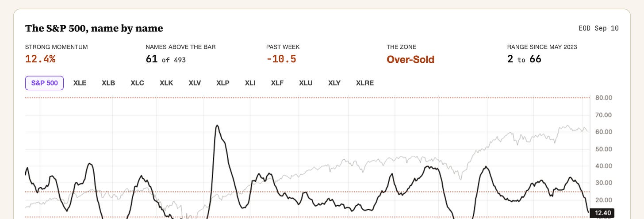Click the chart title 'The S&P 500, name by name'

tap(94, 28)
